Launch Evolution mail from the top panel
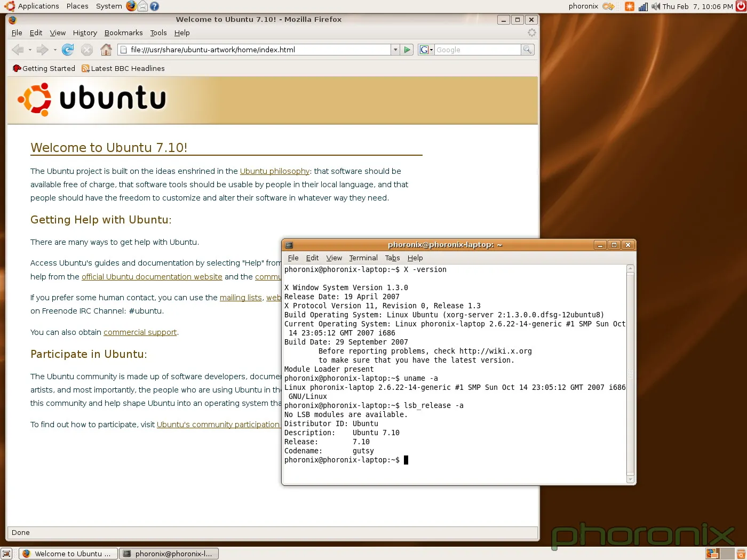The height and width of the screenshot is (560, 747). 143,6
